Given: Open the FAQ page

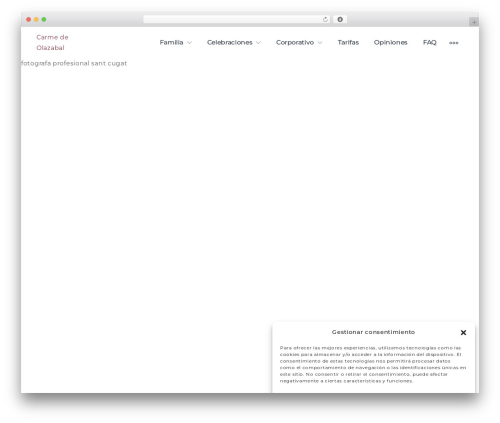Looking at the screenshot, I should (430, 42).
